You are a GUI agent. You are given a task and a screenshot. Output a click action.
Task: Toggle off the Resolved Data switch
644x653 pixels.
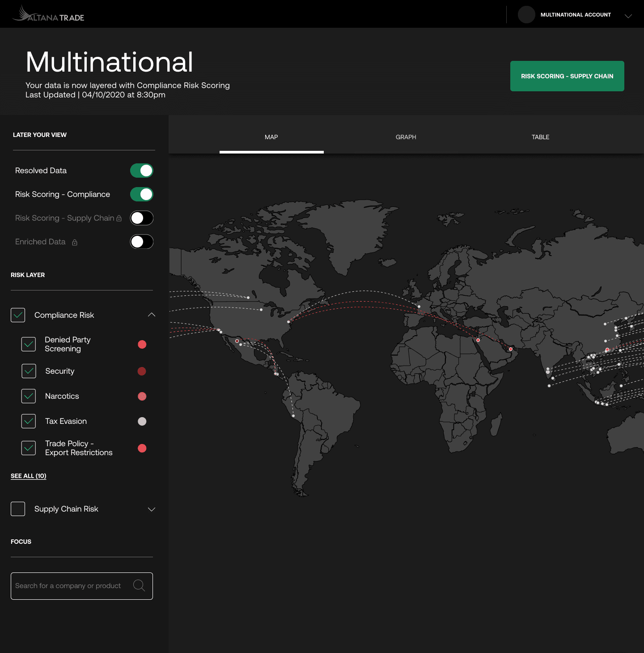[142, 171]
